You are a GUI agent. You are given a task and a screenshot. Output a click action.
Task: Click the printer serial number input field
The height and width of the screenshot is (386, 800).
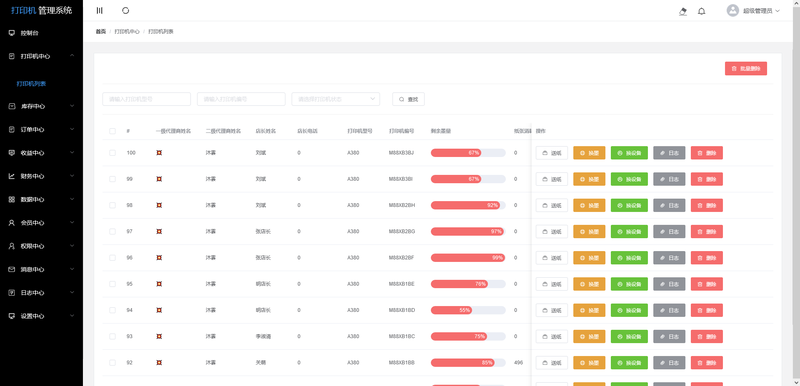pyautogui.click(x=241, y=99)
